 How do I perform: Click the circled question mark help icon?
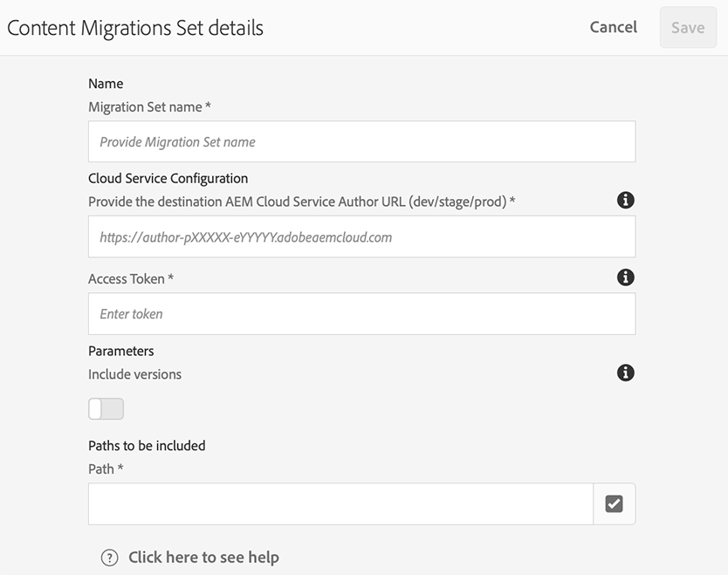point(110,557)
